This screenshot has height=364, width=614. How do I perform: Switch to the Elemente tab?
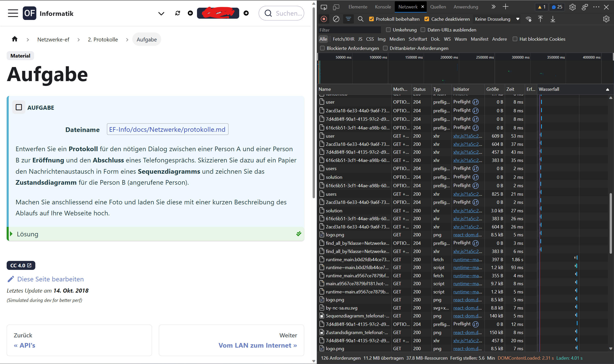[x=358, y=7]
